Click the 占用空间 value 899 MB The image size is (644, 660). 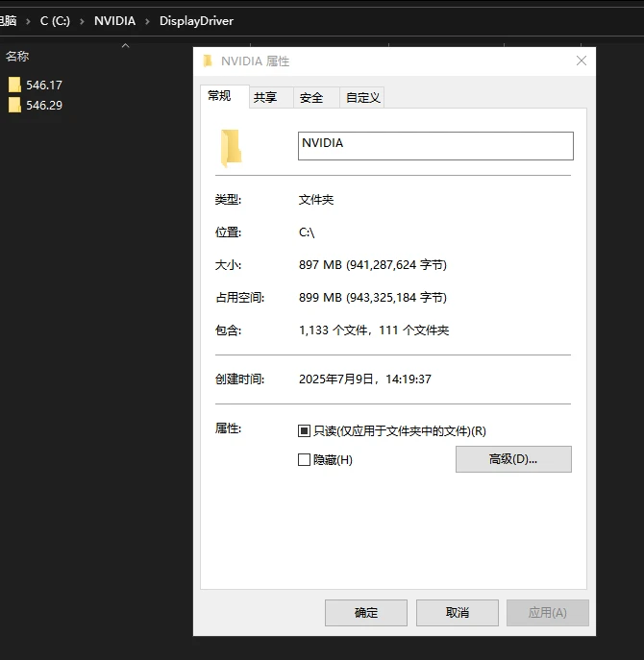pyautogui.click(x=373, y=298)
